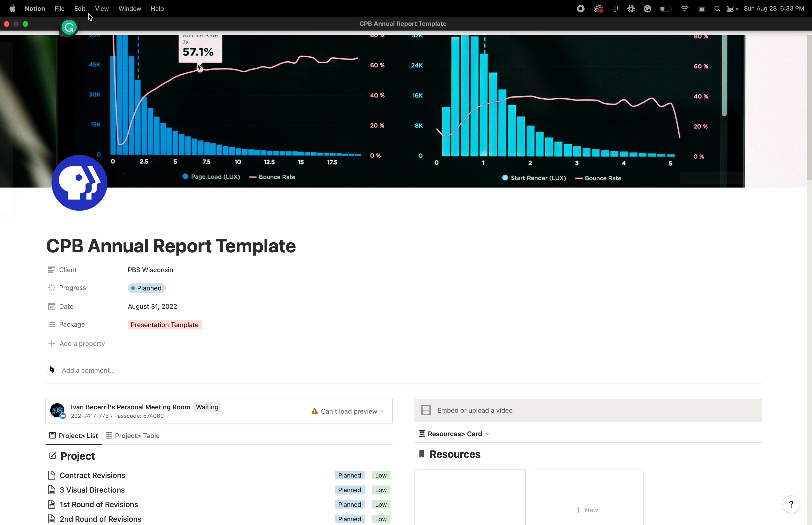Click the Low tag on Contract Revisions row
Screen dimensions: 812x525
pos(381,475)
